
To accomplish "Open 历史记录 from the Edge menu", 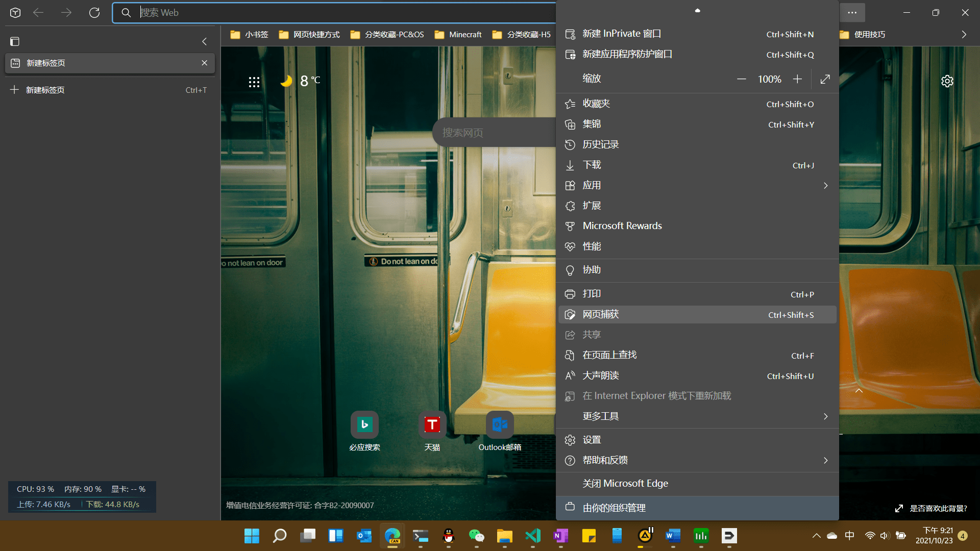I will 601,144.
